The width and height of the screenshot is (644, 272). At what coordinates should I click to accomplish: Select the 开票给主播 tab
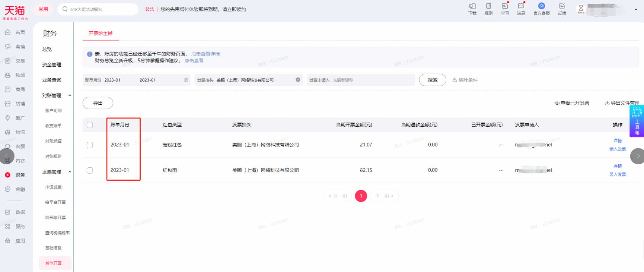tap(100, 33)
